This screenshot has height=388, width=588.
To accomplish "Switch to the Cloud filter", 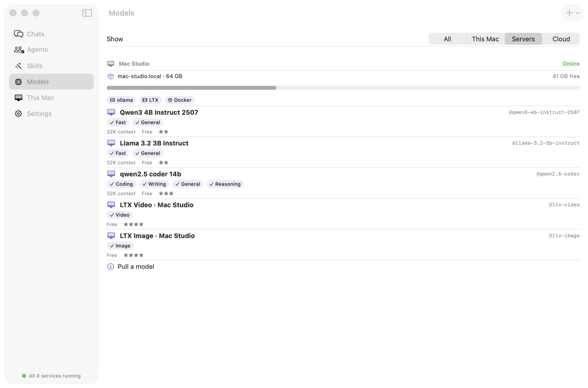I will click(561, 39).
